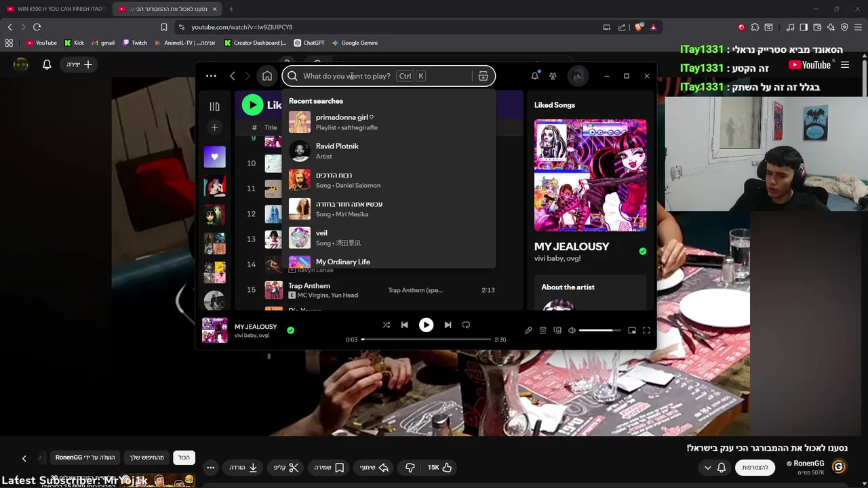
Task: Click the YouTube create (plus) button
Action: pos(79,64)
